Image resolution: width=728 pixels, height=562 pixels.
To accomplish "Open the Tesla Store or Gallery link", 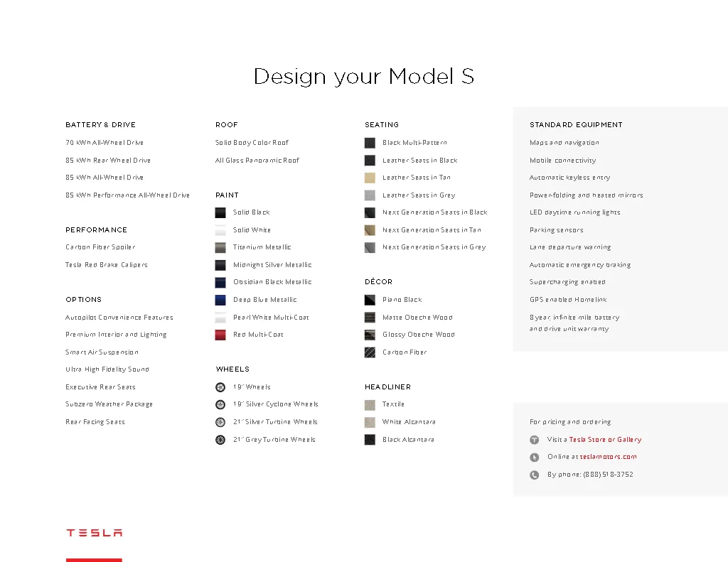I will tap(606, 440).
